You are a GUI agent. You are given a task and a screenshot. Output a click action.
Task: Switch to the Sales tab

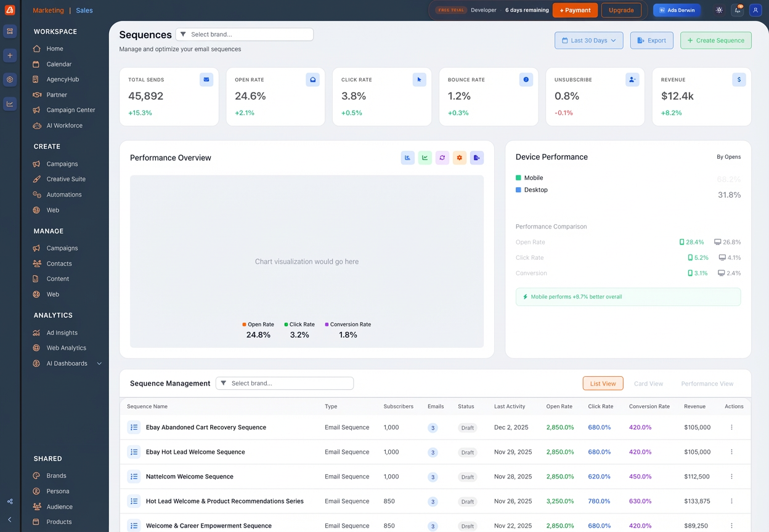coord(84,10)
